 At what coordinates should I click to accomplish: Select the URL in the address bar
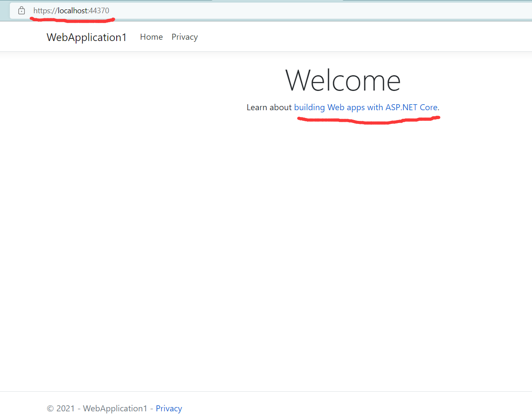[72, 10]
